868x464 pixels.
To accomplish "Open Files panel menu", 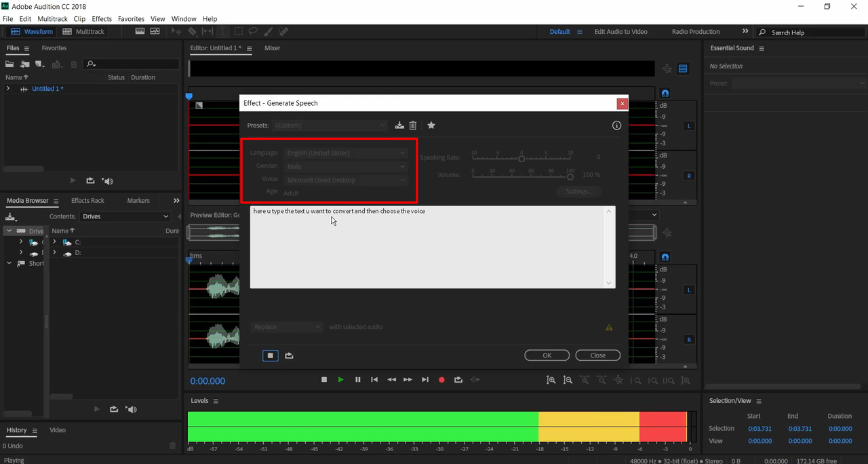I will tap(26, 49).
